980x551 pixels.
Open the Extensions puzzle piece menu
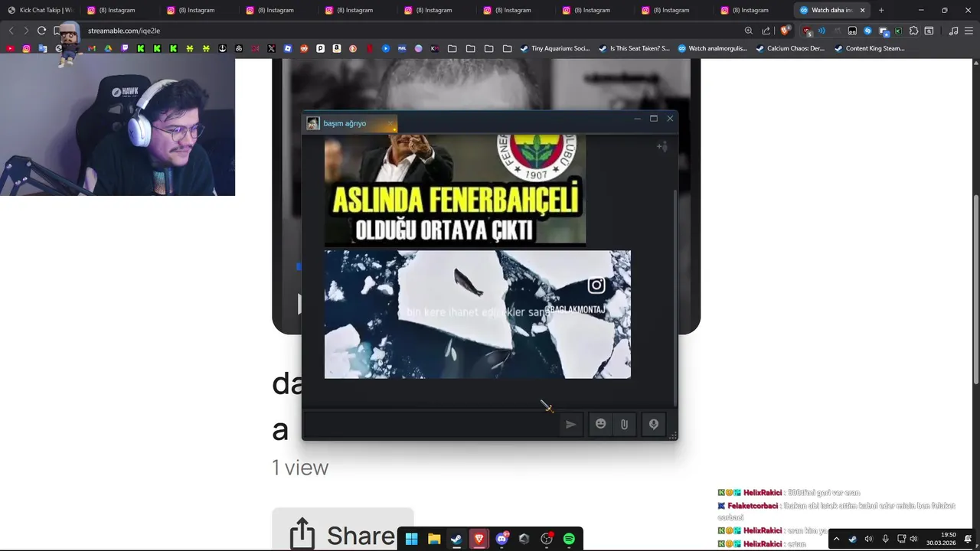point(913,31)
